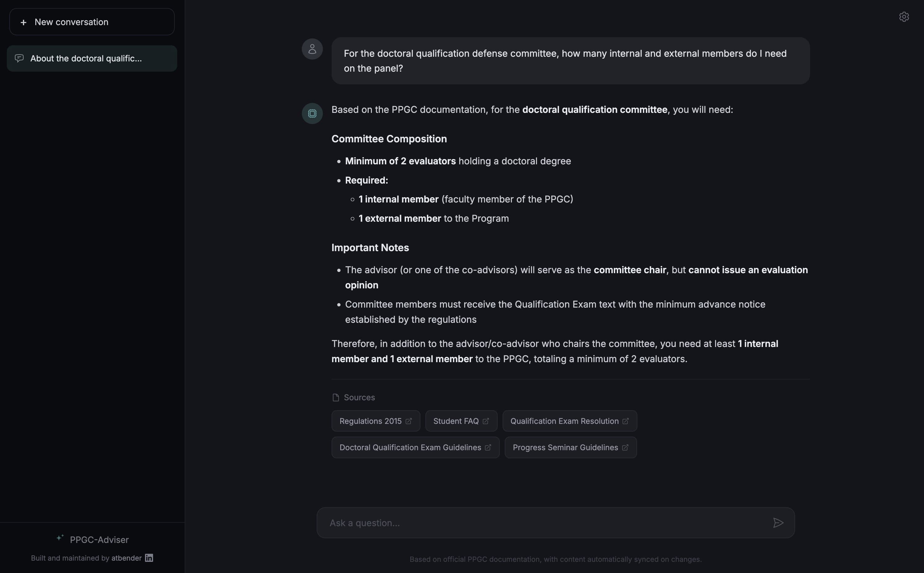Screen dimensions: 924x573
Task: Click external-link icon on Student FAQ
Action: (486, 421)
